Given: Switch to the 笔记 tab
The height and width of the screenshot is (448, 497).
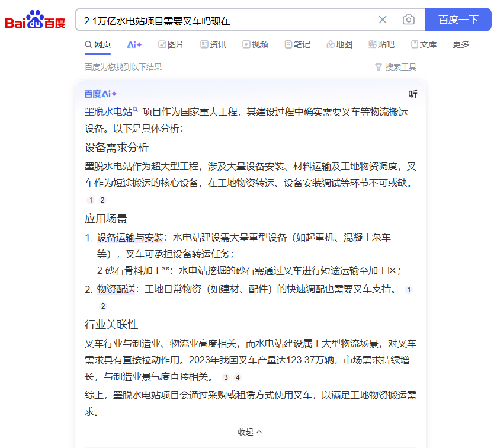Looking at the screenshot, I should point(297,44).
